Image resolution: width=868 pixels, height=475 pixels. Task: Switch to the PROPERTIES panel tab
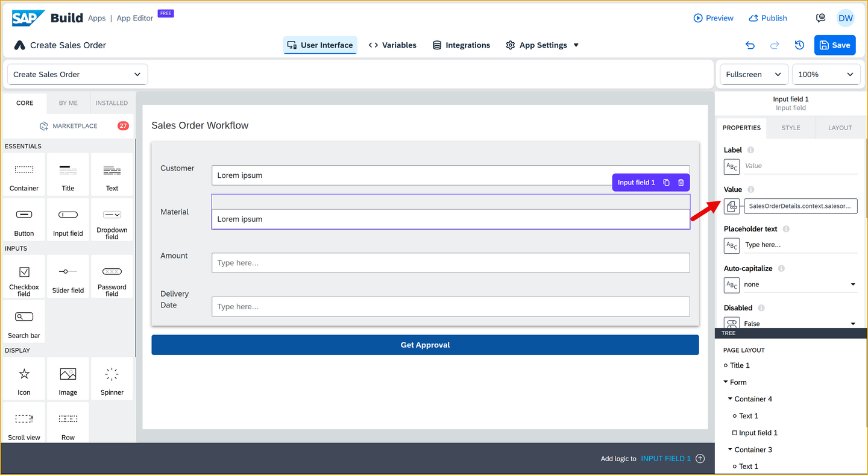pyautogui.click(x=741, y=128)
